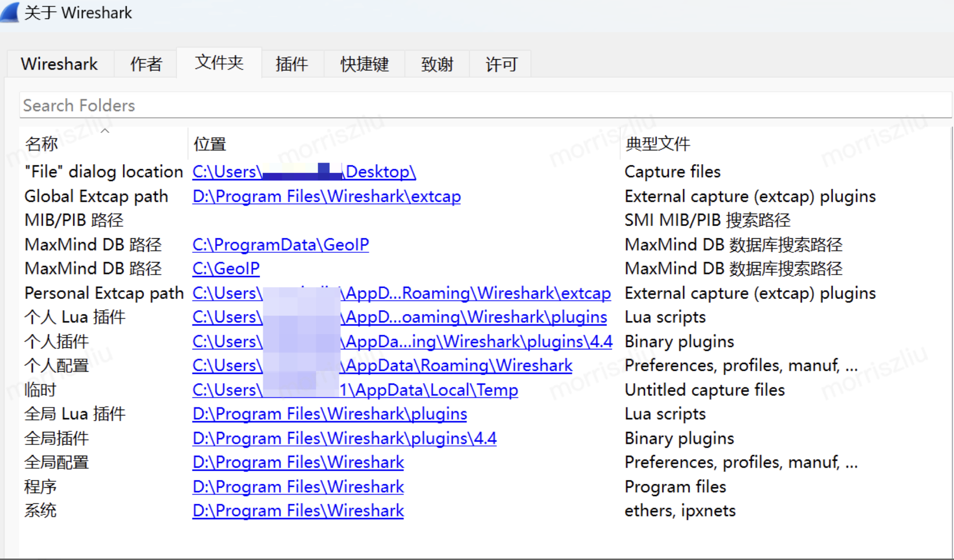This screenshot has height=560, width=954.
Task: Sort by the 名称 column header
Action: click(42, 144)
